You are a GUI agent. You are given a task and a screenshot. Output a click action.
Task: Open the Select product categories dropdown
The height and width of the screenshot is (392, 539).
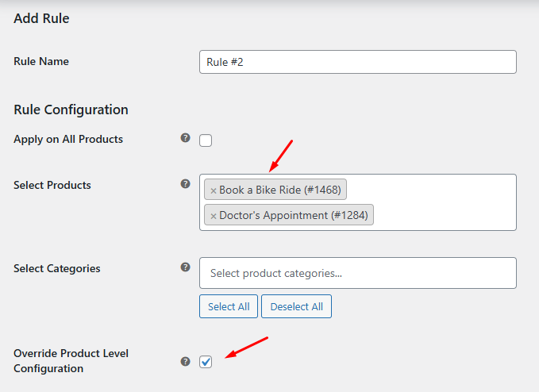click(357, 273)
